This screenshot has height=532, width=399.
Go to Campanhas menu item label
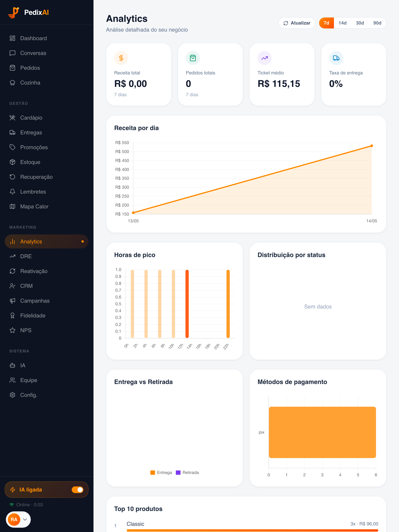[x=35, y=301]
